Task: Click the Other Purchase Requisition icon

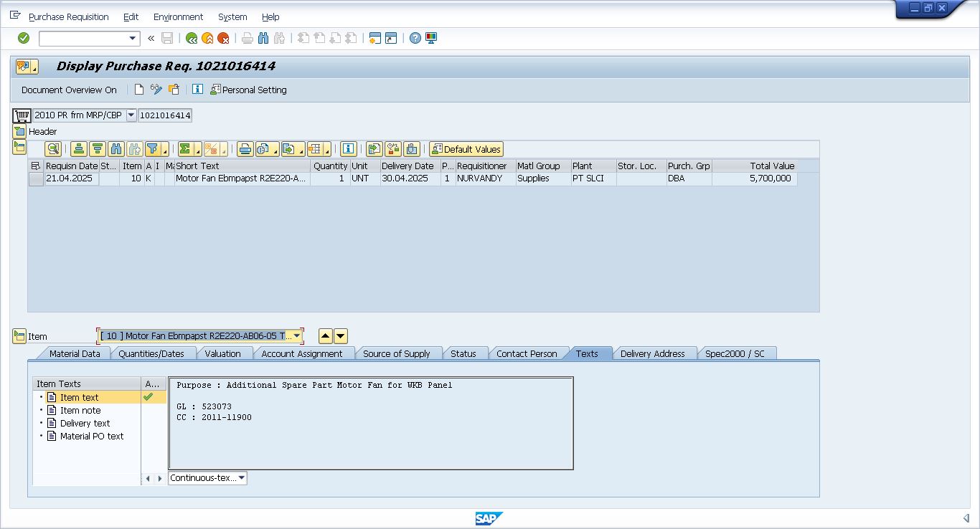Action: pos(174,90)
